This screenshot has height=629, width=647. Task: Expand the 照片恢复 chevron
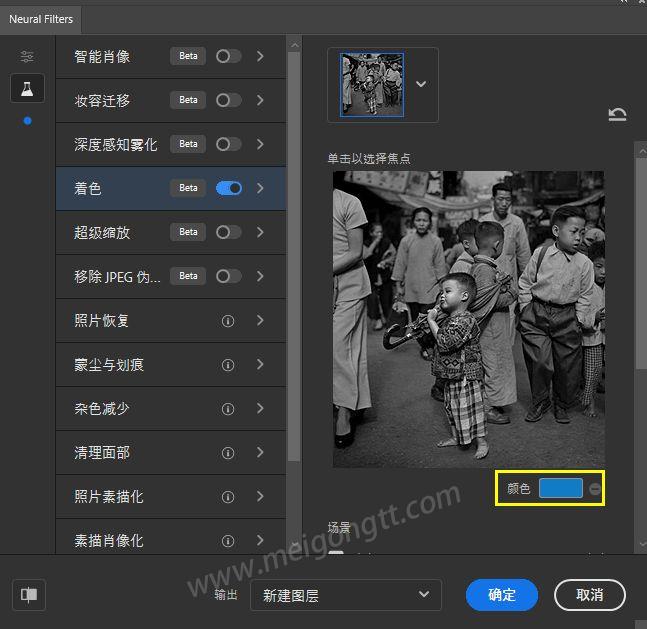pos(260,321)
